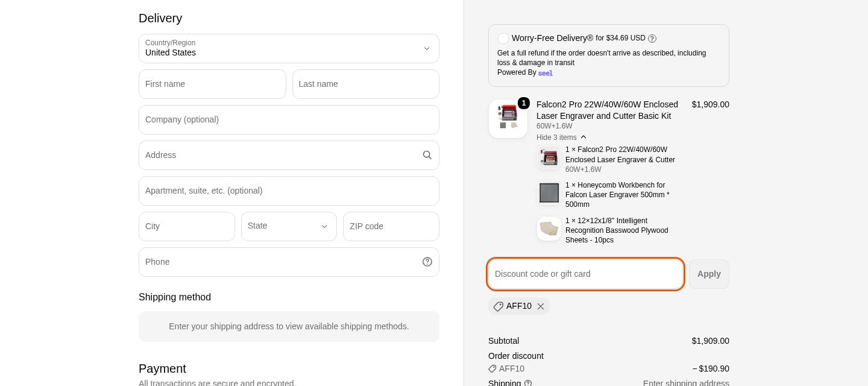
Task: Remove the AFF10 discount code
Action: tap(541, 306)
